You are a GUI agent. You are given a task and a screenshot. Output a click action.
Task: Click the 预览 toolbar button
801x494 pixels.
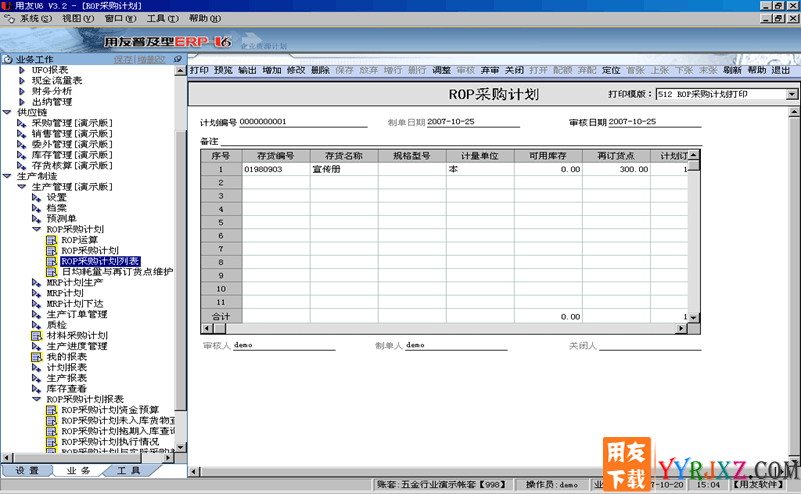(223, 70)
